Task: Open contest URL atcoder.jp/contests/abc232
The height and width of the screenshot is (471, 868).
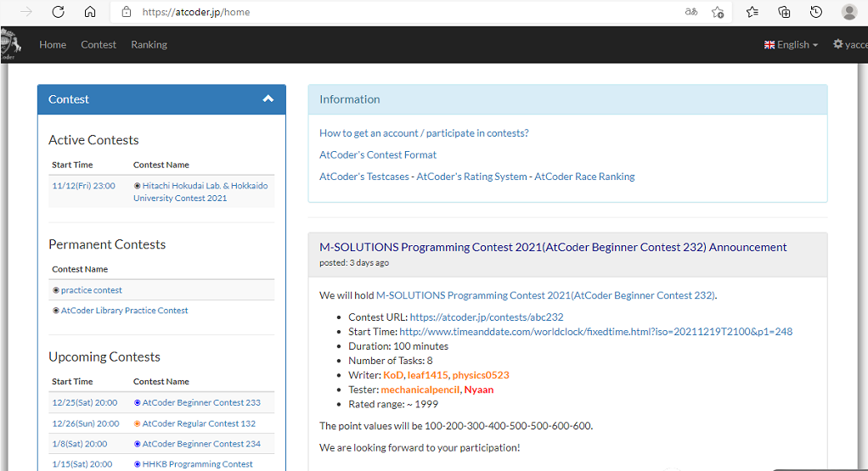Action: 487,317
